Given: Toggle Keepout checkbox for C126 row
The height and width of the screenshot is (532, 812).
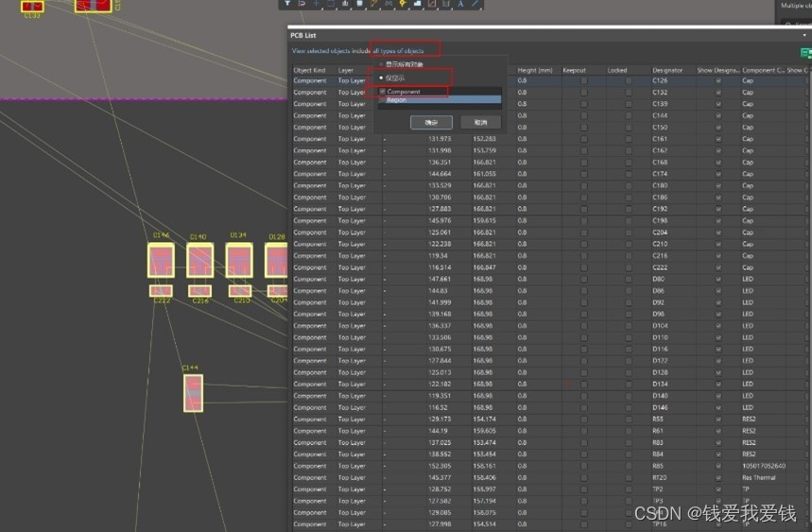Looking at the screenshot, I should 584,80.
